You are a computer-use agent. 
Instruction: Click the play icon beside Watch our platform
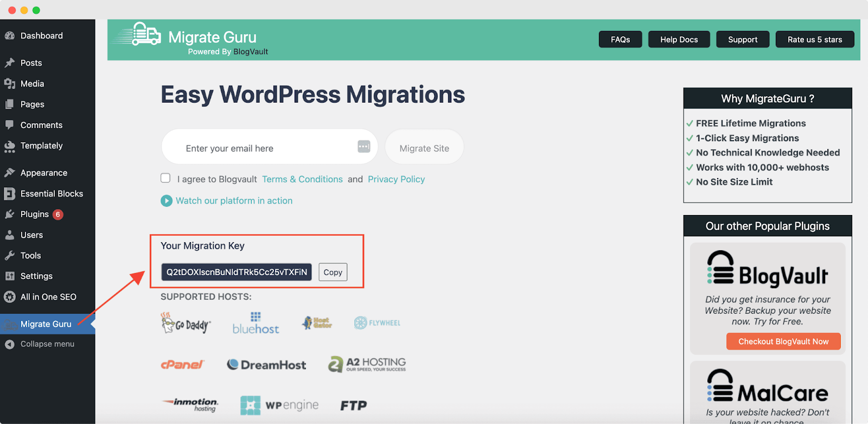pos(167,201)
